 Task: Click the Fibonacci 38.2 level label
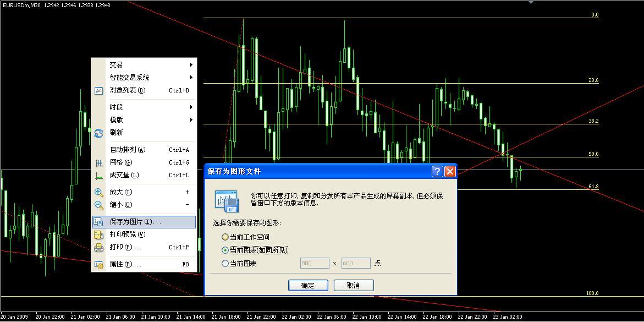tap(593, 121)
